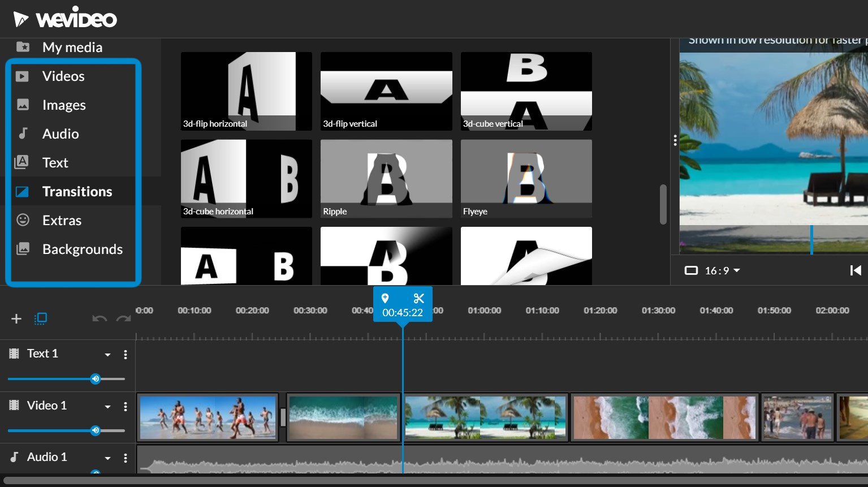Choose the 3d-cube horizontal transition

click(x=247, y=179)
